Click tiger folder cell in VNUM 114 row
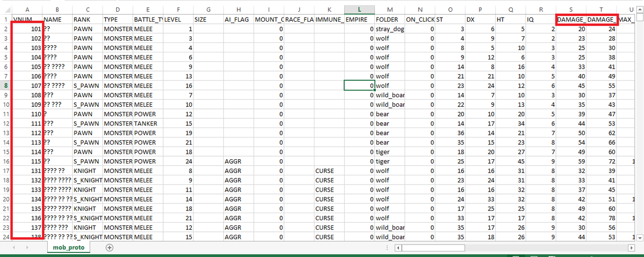The width and height of the screenshot is (644, 257). (389, 152)
